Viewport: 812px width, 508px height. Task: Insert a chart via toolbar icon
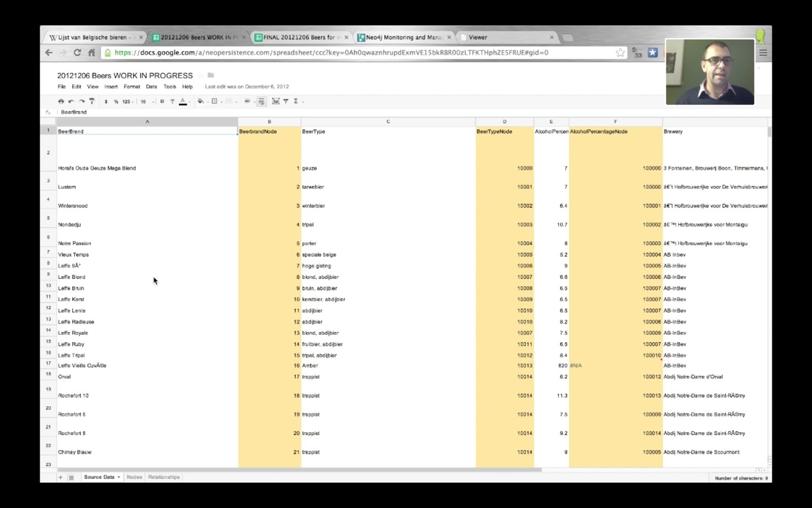(276, 101)
